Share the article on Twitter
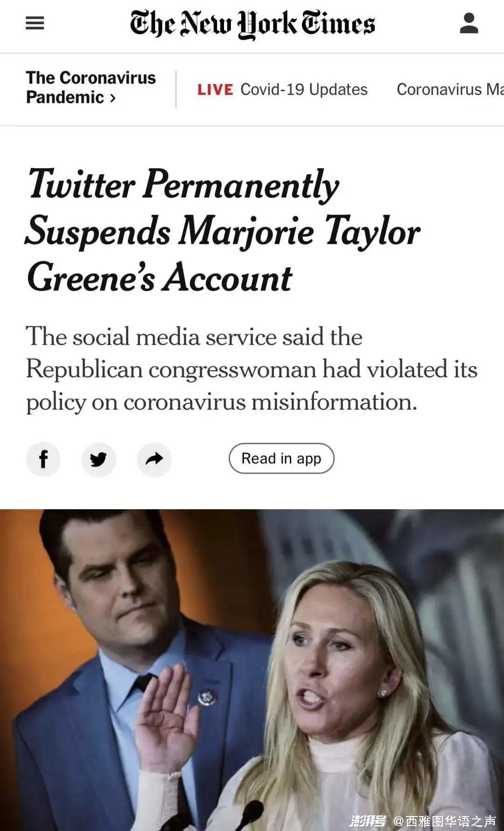 [x=98, y=459]
